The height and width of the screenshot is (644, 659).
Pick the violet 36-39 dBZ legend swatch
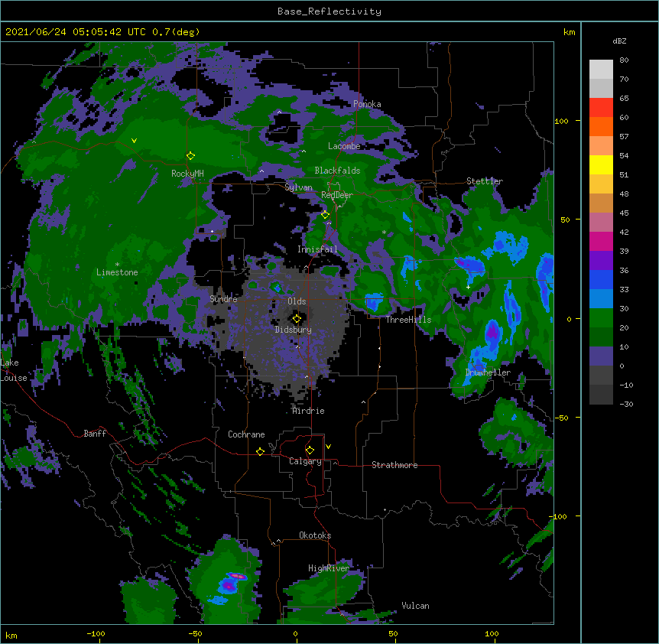(x=601, y=261)
